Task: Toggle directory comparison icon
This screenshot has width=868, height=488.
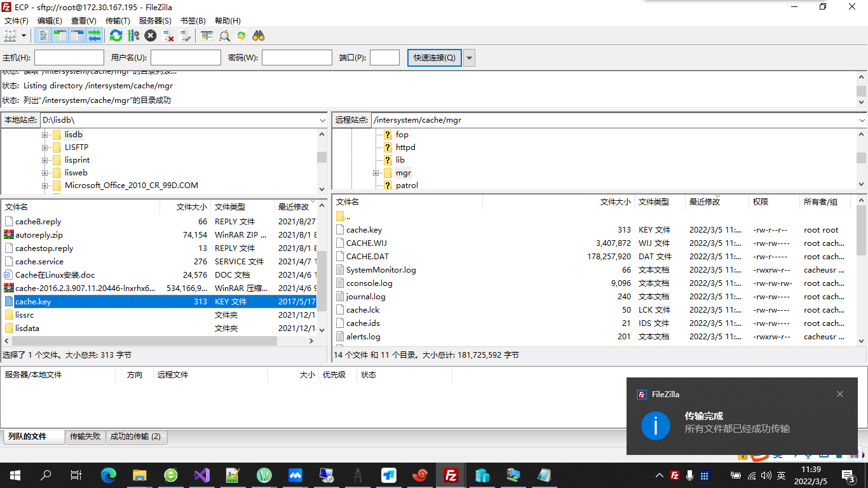Action: pyautogui.click(x=224, y=36)
